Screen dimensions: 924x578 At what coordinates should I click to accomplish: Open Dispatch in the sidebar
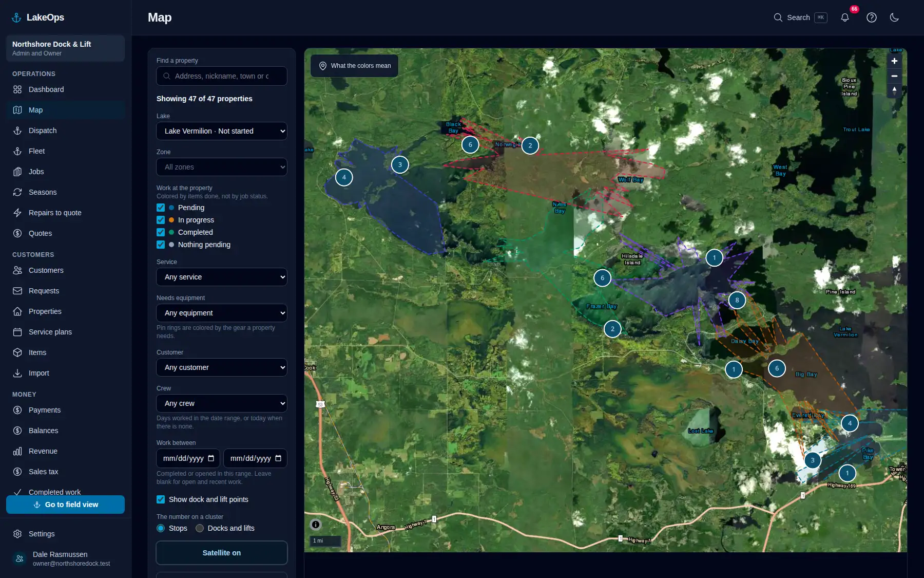coord(65,130)
